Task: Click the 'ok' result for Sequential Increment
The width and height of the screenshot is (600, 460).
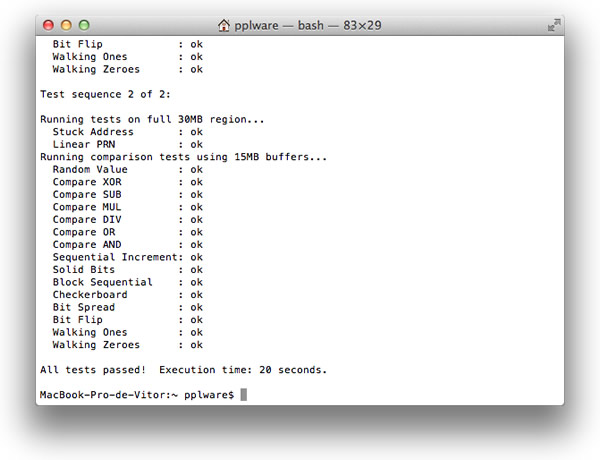Action: point(196,257)
